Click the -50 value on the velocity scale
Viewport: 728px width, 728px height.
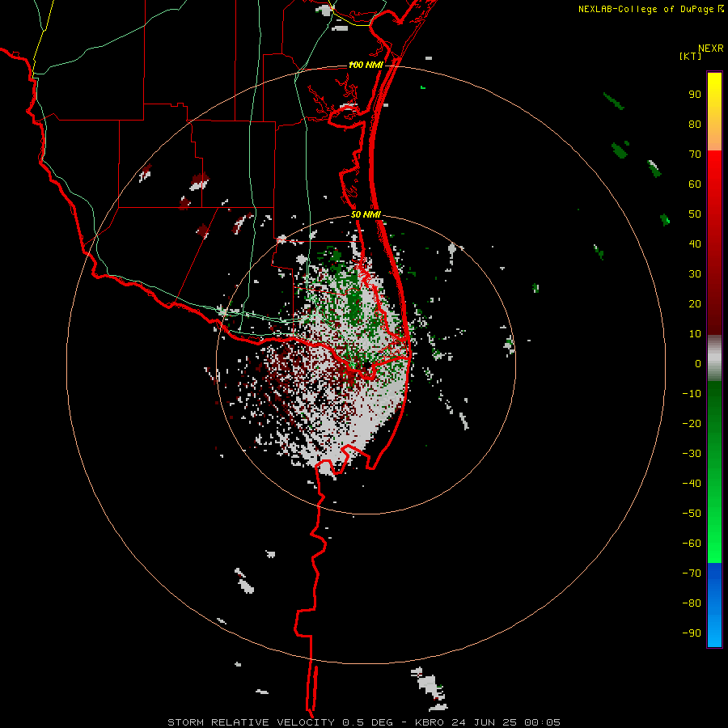[x=692, y=513]
